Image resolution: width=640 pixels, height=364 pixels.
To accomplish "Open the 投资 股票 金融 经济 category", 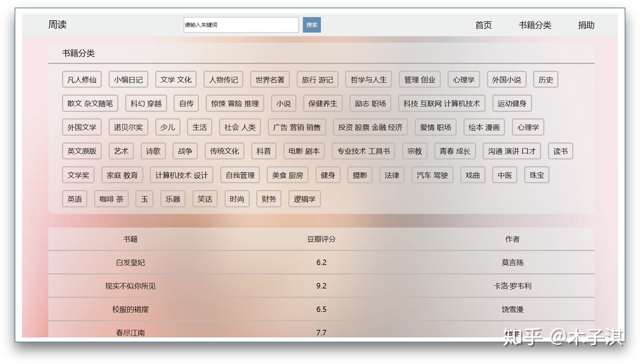I will tap(370, 127).
